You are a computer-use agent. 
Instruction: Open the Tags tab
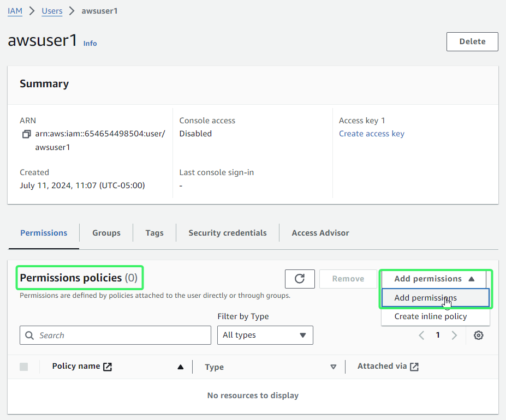pyautogui.click(x=154, y=233)
